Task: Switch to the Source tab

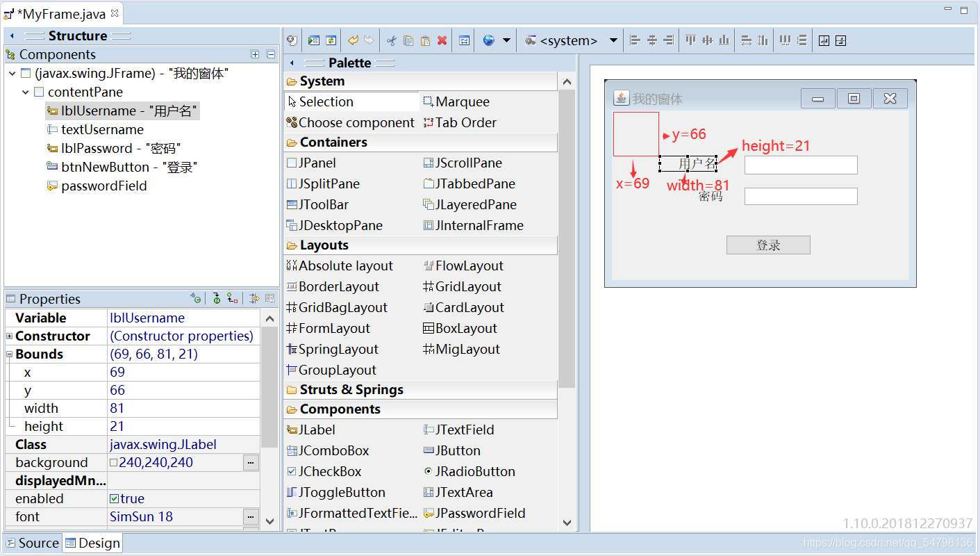Action: (31, 543)
